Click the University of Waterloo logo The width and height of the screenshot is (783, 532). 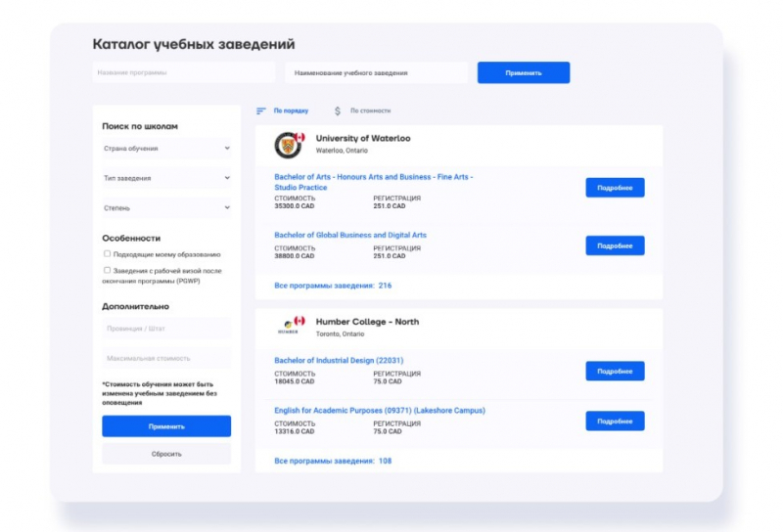(288, 145)
